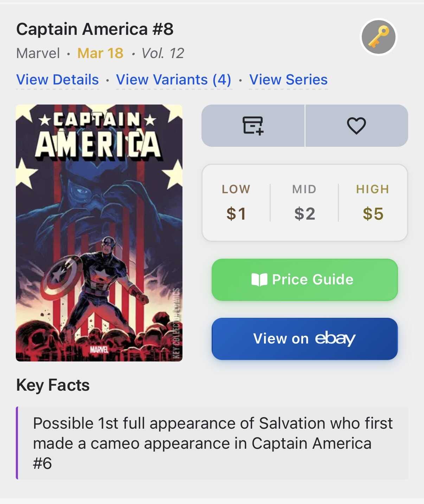This screenshot has width=424, height=504.
Task: Tap the Vol. 12 volume label
Action: pos(162,53)
